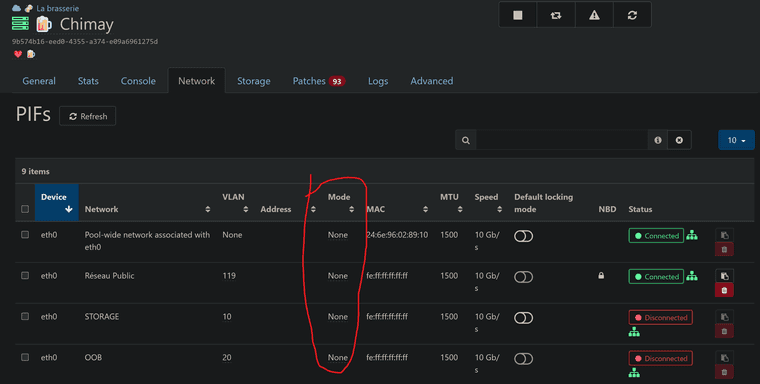The height and width of the screenshot is (384, 760).
Task: Click the lock icon in Réseau Public NBD column
Action: (x=601, y=275)
